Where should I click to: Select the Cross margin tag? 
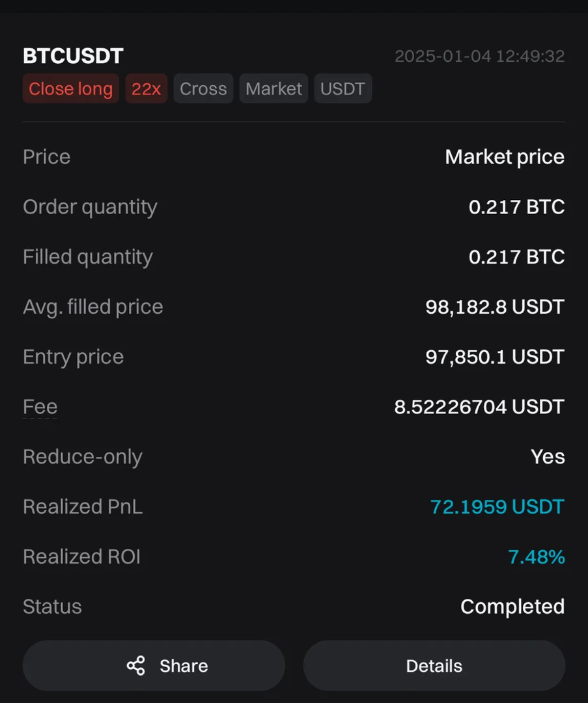(x=203, y=89)
